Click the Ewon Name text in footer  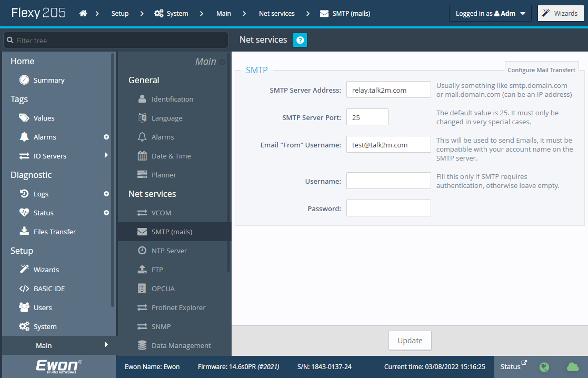152,367
